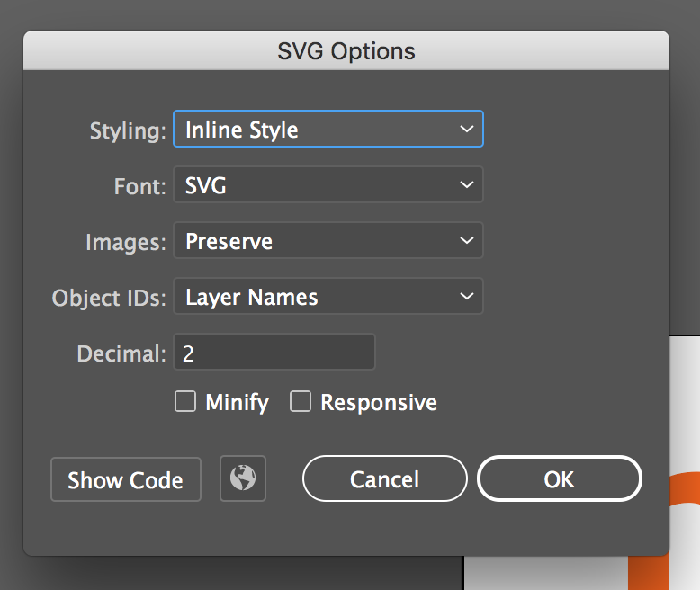Image resolution: width=700 pixels, height=590 pixels.
Task: Enable the Minify checkbox
Action: click(x=185, y=401)
